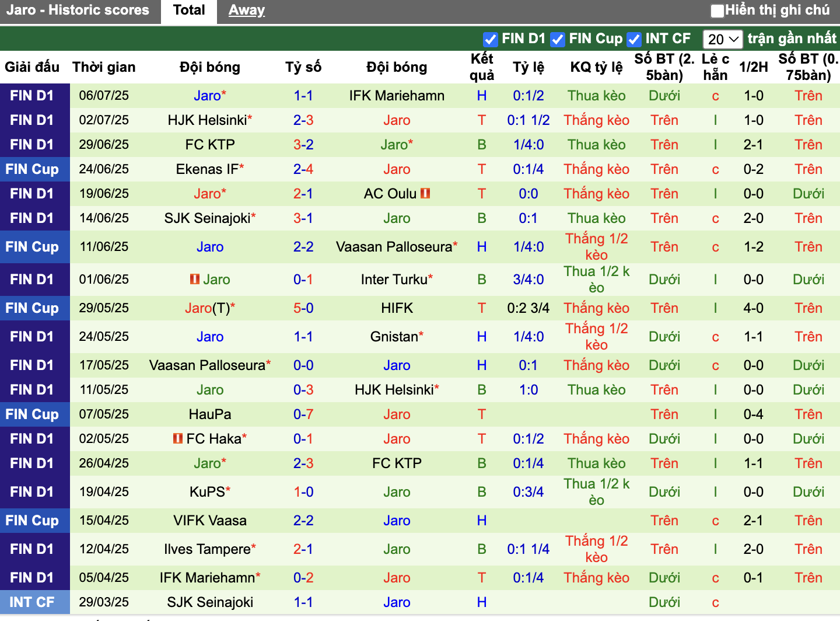
Task: Click odds 0:2 3/4 in HIFK row
Action: [528, 308]
